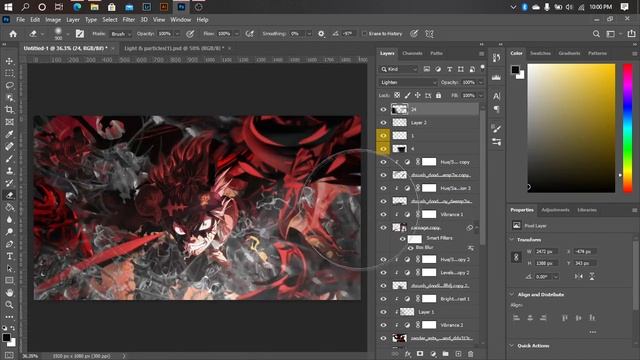
Task: Add layer style with fx icon
Action: (x=407, y=354)
